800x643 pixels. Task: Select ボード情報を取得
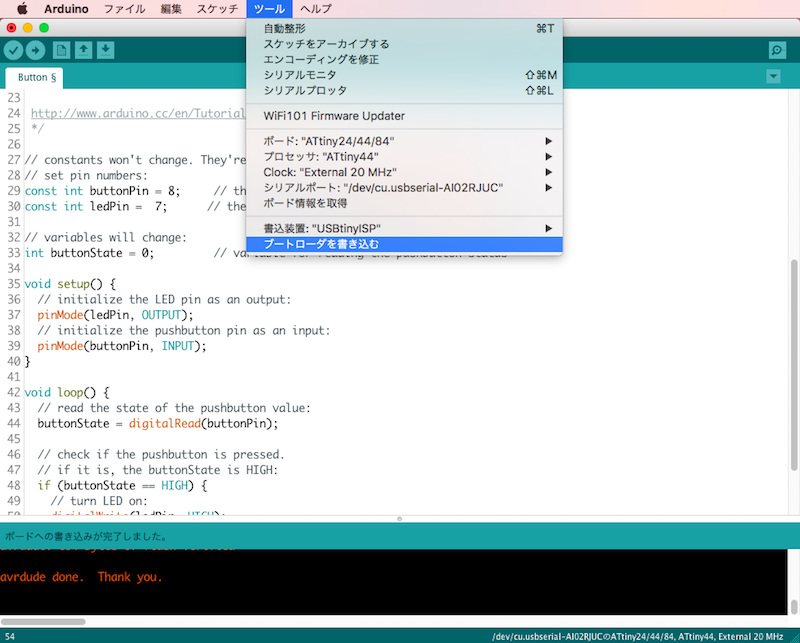405,203
